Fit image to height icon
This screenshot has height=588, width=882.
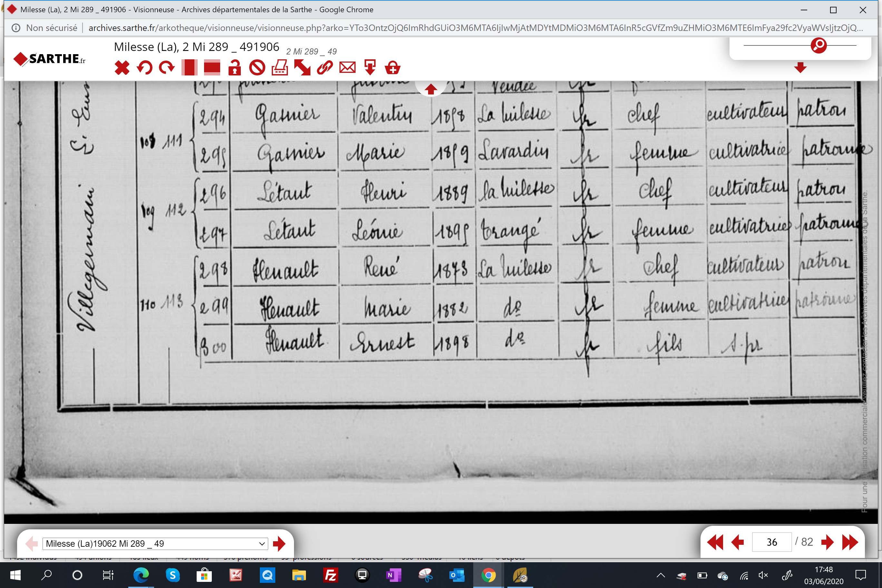(x=189, y=68)
